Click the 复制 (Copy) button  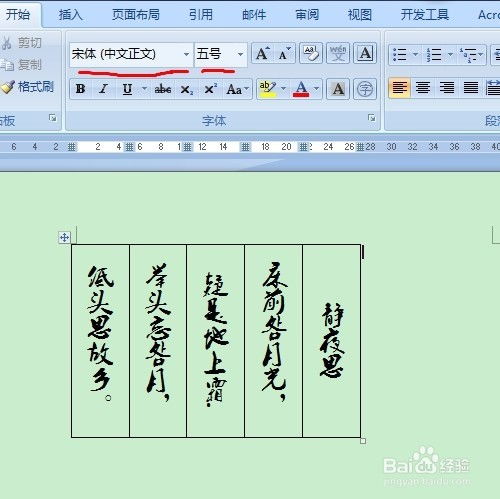tap(21, 64)
